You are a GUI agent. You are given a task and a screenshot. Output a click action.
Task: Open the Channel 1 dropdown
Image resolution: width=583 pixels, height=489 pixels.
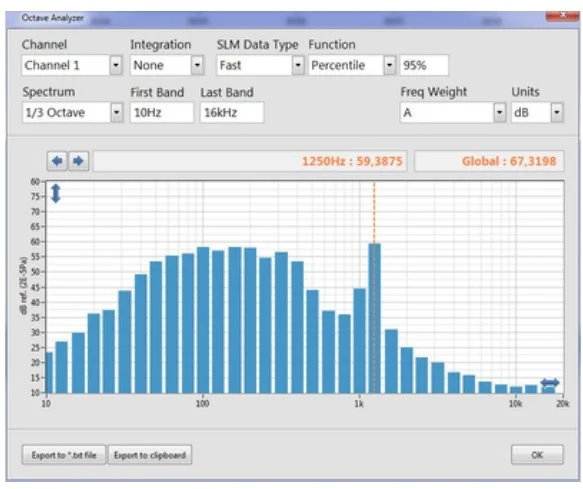(116, 65)
